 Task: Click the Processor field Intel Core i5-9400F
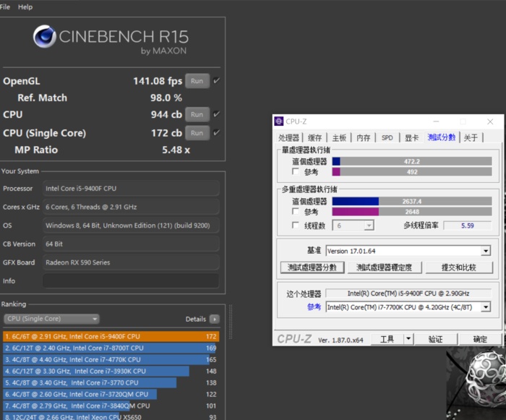click(131, 188)
